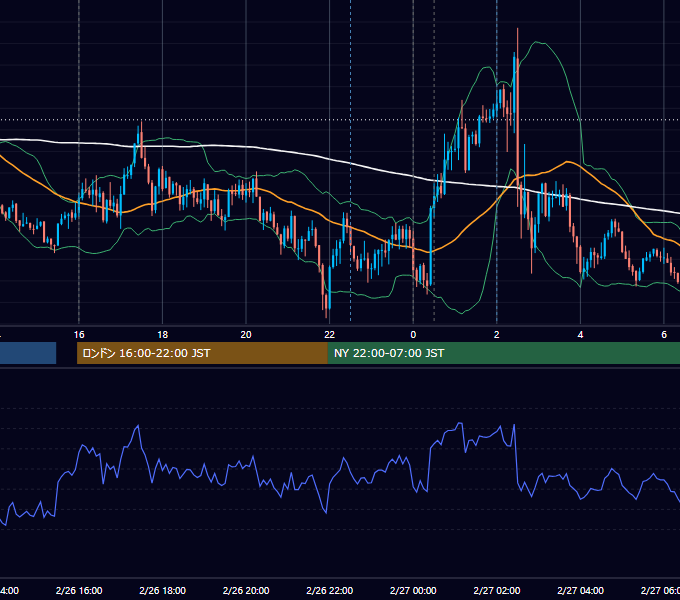Click the 22 hour label on price chart axis
The width and height of the screenshot is (680, 600).
coord(330,335)
